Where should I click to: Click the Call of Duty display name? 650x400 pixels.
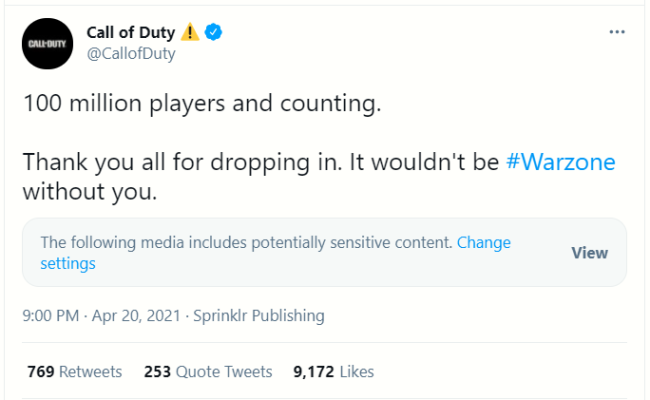[x=131, y=32]
